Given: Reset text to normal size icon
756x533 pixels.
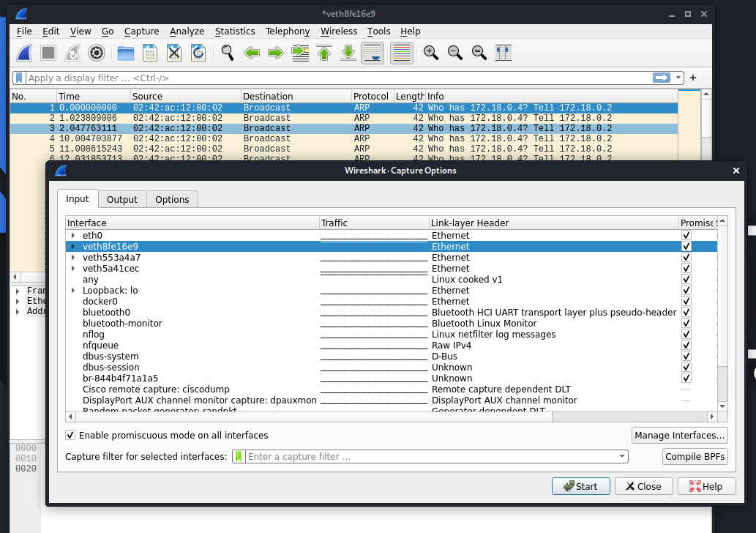Looking at the screenshot, I should 479,53.
